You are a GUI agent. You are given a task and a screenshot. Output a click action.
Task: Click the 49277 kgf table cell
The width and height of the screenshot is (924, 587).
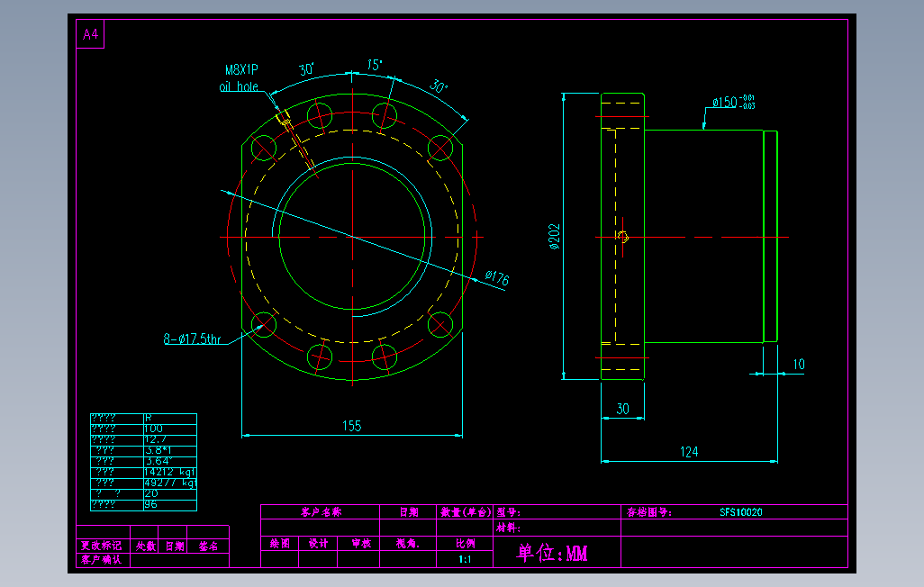tap(169, 483)
